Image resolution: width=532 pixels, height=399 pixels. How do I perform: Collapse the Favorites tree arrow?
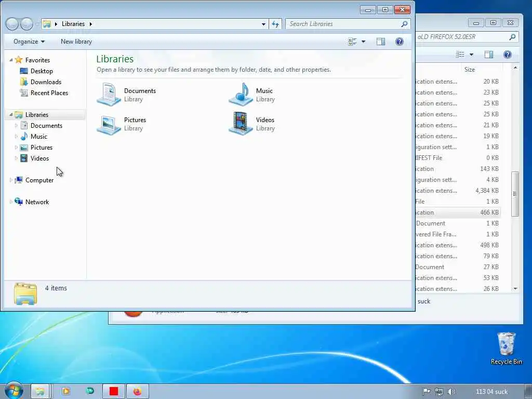(x=11, y=60)
